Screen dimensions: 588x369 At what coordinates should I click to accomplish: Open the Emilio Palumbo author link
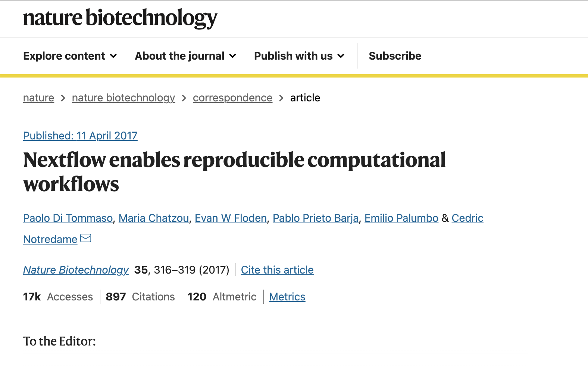tap(401, 218)
